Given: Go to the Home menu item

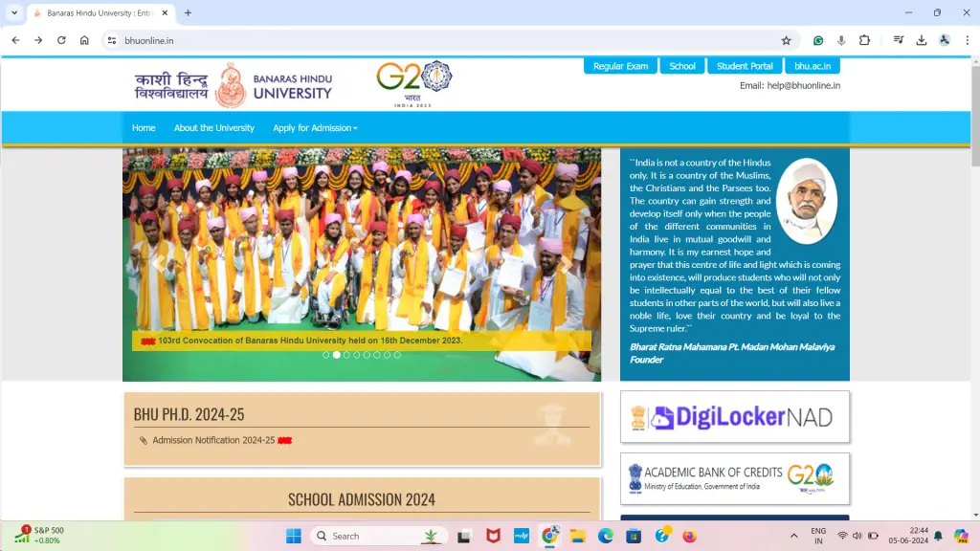Looking at the screenshot, I should [x=144, y=127].
